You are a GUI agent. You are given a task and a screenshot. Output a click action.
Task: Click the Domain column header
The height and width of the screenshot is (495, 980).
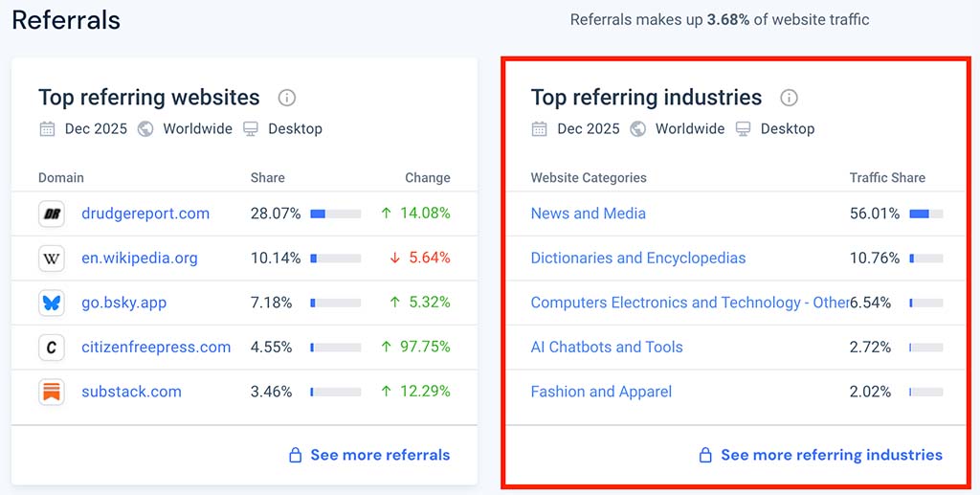point(60,178)
